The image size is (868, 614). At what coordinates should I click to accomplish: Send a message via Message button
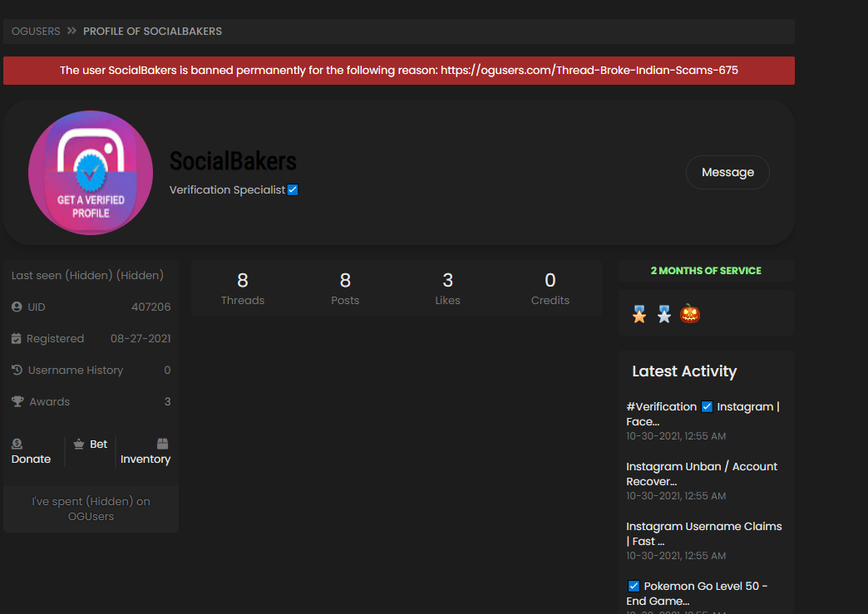[x=727, y=172]
